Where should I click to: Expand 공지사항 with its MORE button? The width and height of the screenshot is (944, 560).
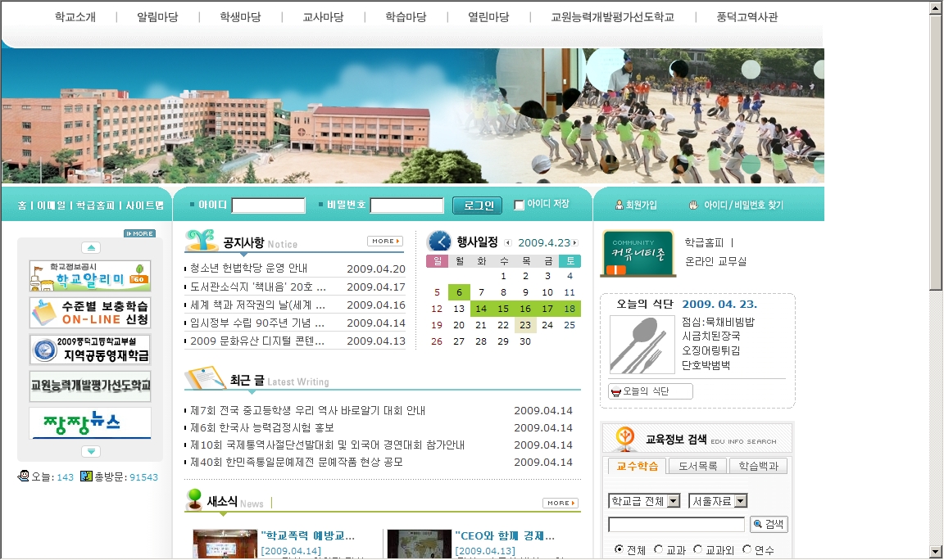pos(385,242)
